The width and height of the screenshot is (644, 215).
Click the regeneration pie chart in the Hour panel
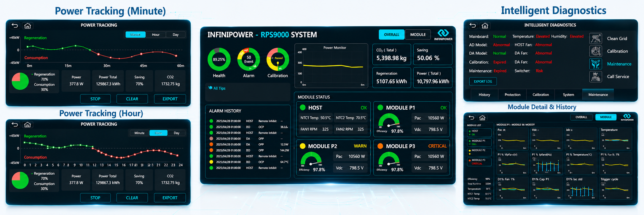pyautogui.click(x=20, y=180)
